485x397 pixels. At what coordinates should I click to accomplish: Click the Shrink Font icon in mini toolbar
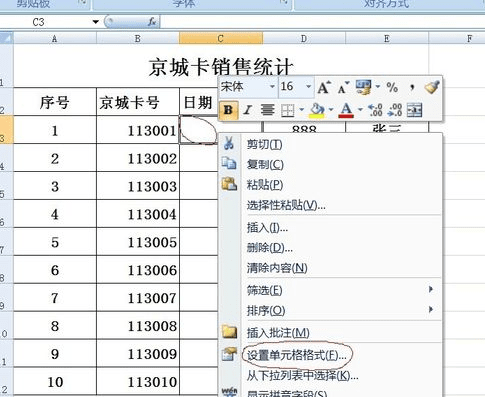pyautogui.click(x=343, y=88)
